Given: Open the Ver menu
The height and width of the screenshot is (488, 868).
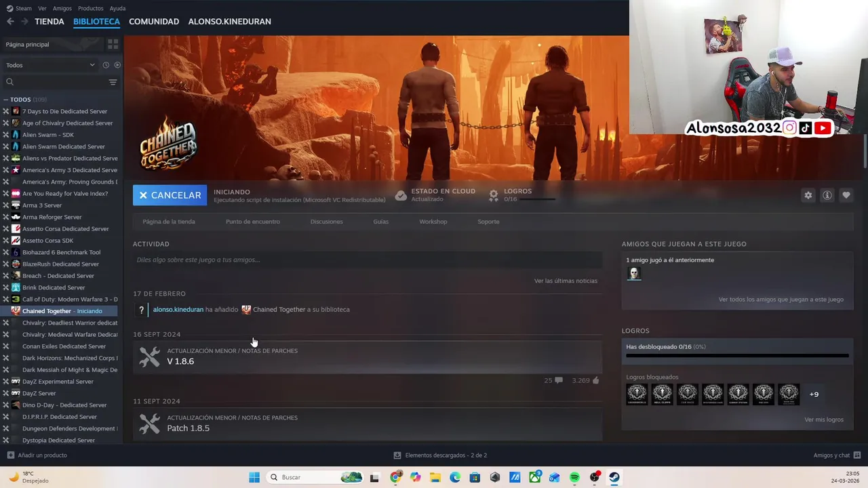Looking at the screenshot, I should click(x=42, y=8).
